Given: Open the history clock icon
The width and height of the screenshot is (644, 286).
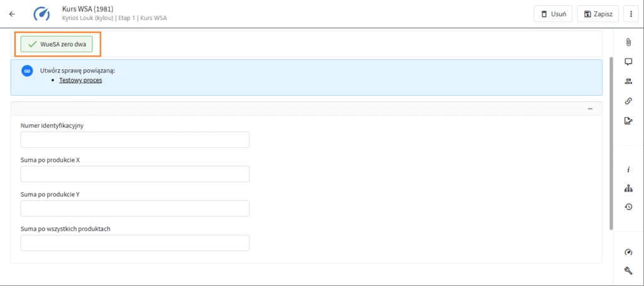Looking at the screenshot, I should [628, 207].
